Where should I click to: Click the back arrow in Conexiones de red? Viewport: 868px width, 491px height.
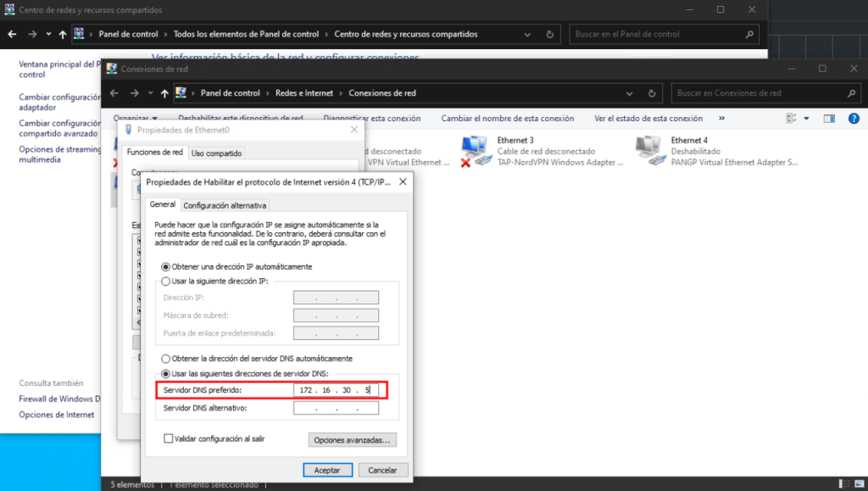pos(114,93)
